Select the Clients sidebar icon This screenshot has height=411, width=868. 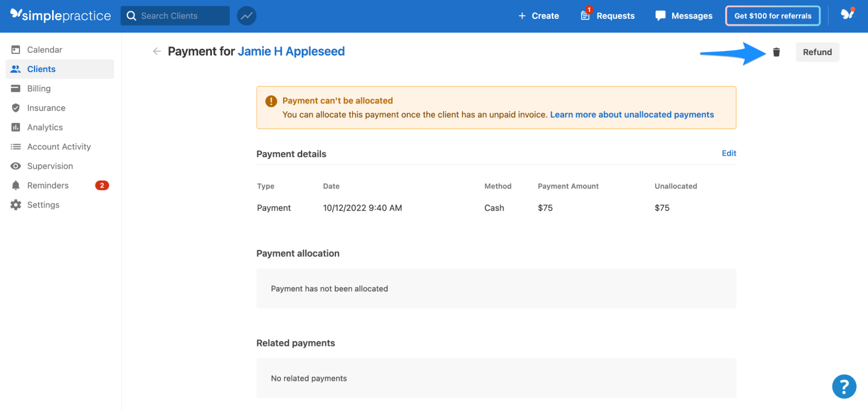coord(41,69)
